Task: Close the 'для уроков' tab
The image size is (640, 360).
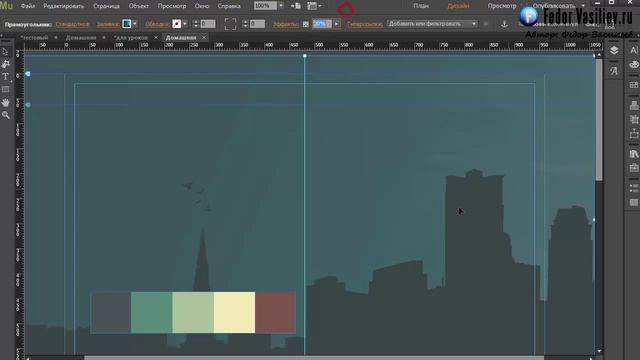Action: (156, 38)
